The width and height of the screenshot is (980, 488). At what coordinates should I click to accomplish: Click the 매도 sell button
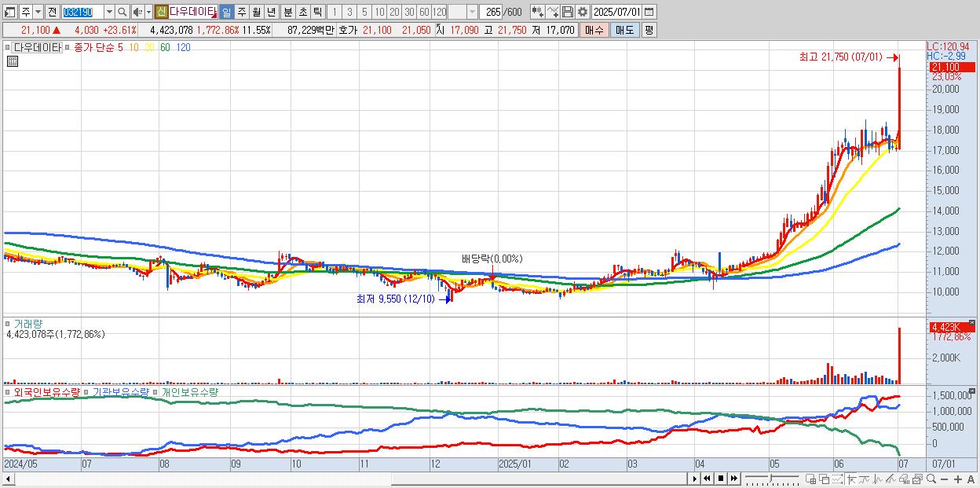tap(625, 30)
